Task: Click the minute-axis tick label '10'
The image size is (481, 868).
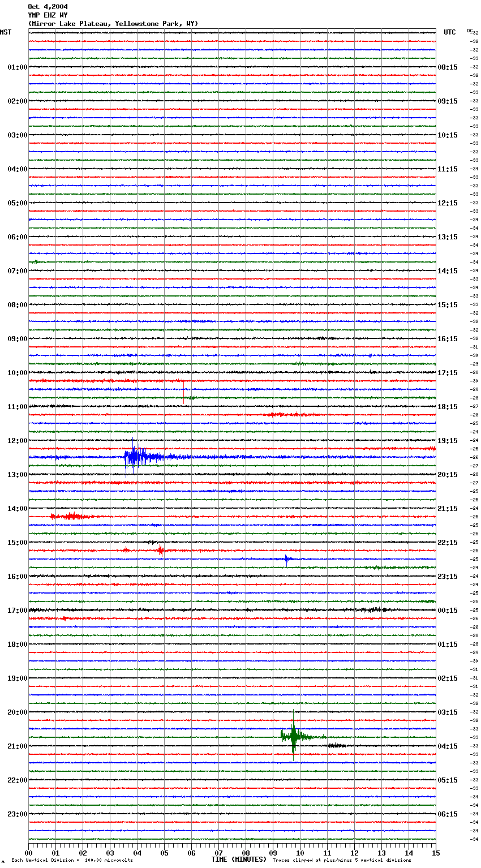Action: [x=300, y=853]
